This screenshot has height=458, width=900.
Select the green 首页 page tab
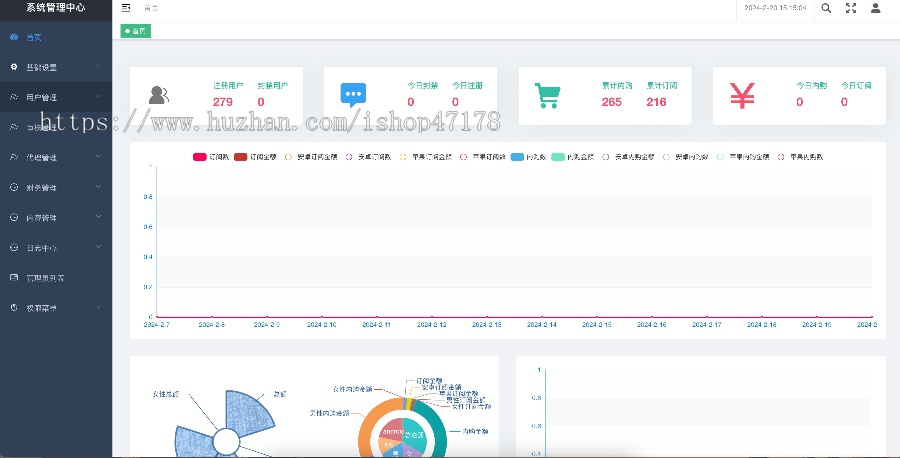[135, 31]
